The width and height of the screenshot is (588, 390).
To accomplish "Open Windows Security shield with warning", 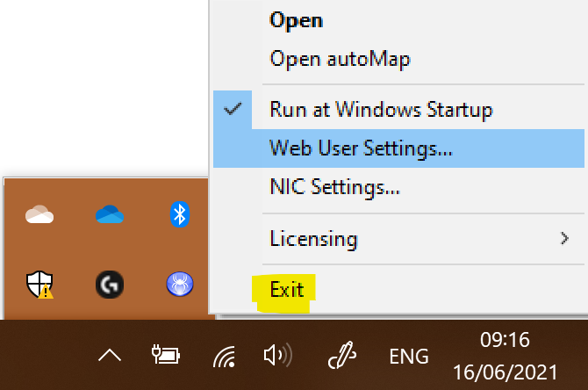I will [39, 285].
